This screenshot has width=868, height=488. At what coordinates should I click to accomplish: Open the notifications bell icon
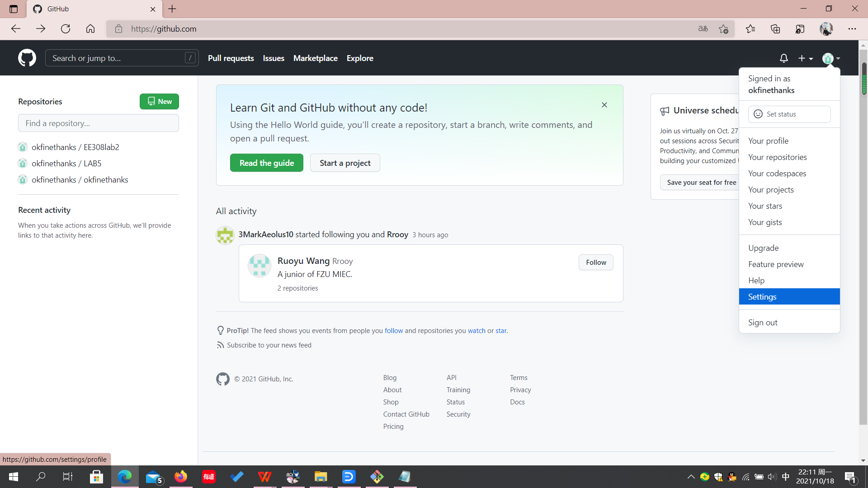coord(783,58)
